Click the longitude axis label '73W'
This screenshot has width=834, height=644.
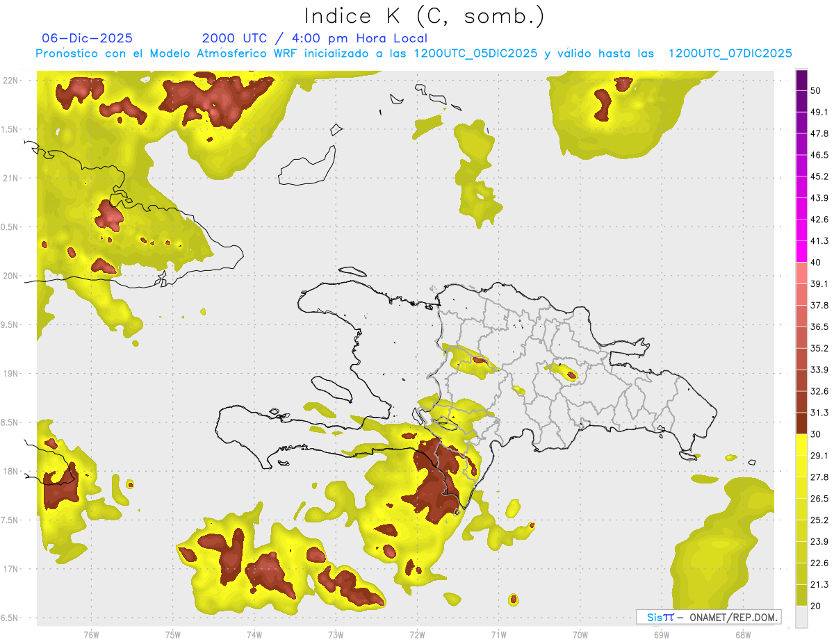click(336, 634)
